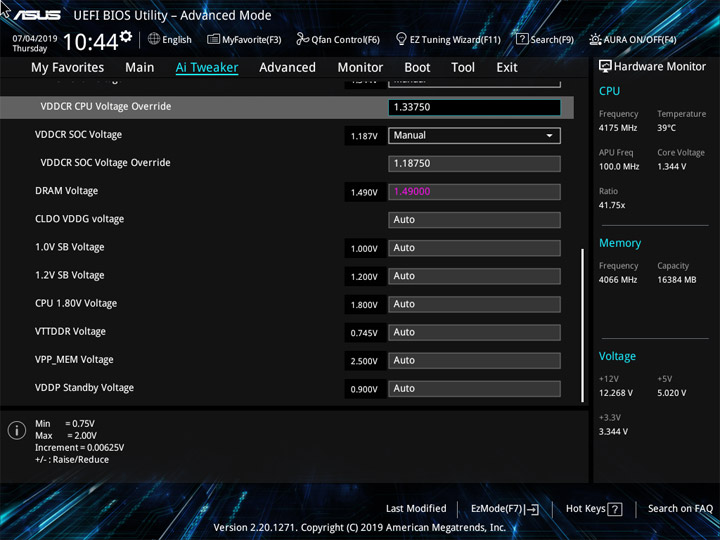The height and width of the screenshot is (540, 720).
Task: Click Search on FAQ link
Action: 680,509
